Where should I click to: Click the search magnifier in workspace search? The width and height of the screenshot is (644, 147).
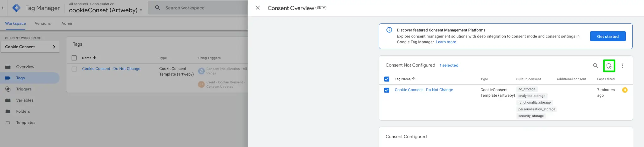pos(158,8)
